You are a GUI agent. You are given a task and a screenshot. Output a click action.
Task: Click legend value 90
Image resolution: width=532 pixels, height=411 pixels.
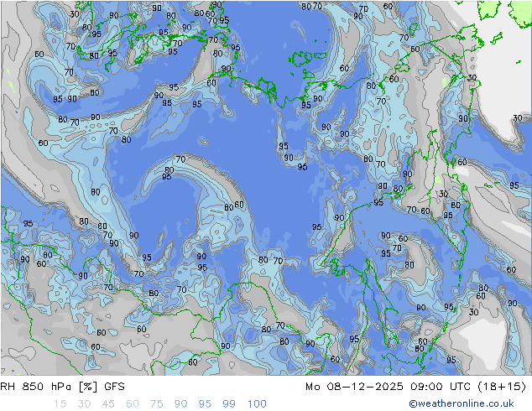pos(180,404)
